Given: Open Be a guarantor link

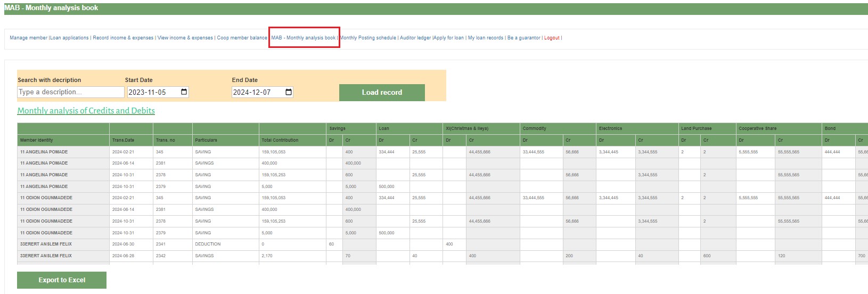Looking at the screenshot, I should [x=524, y=38].
